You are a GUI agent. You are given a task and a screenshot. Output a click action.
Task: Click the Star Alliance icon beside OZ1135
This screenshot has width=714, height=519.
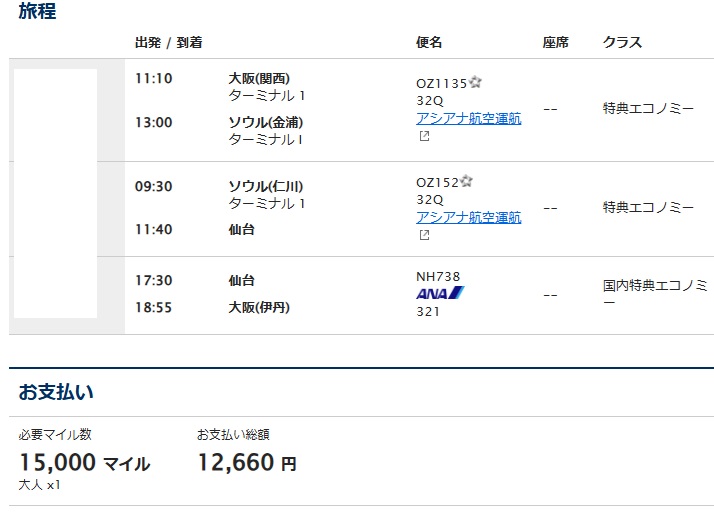point(475,82)
